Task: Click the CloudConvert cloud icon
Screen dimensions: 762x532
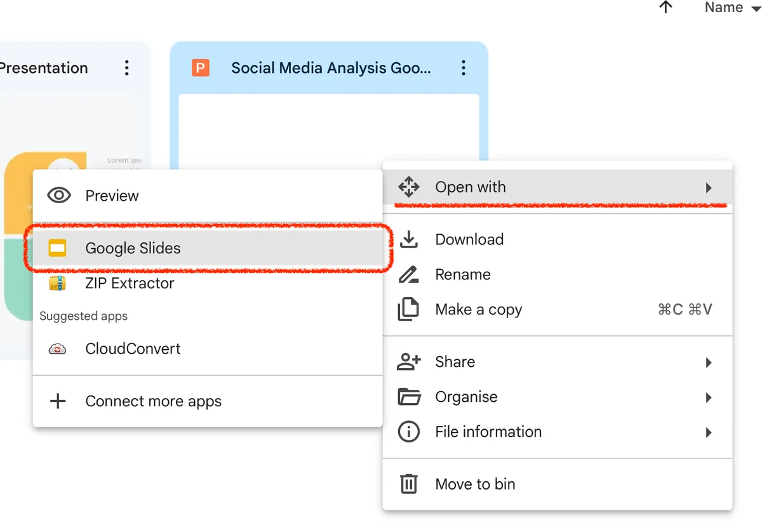Action: 58,349
